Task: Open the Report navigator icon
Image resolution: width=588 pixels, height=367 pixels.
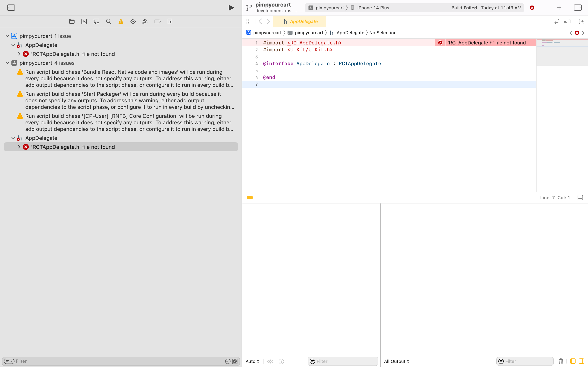Action: pos(170,21)
